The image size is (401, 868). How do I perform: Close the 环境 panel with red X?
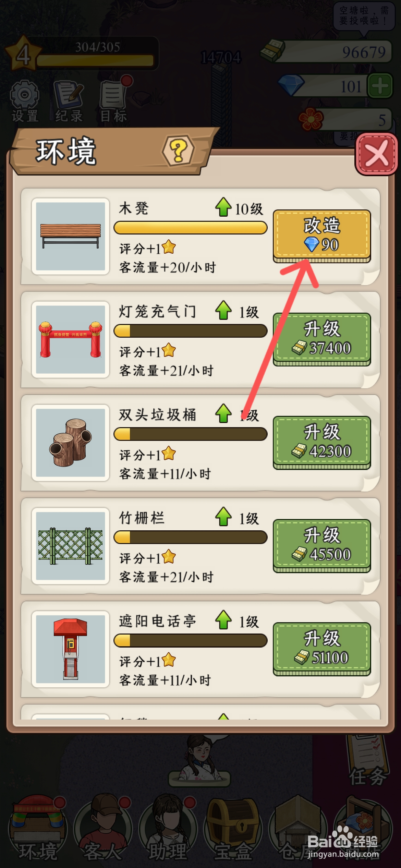point(377,154)
